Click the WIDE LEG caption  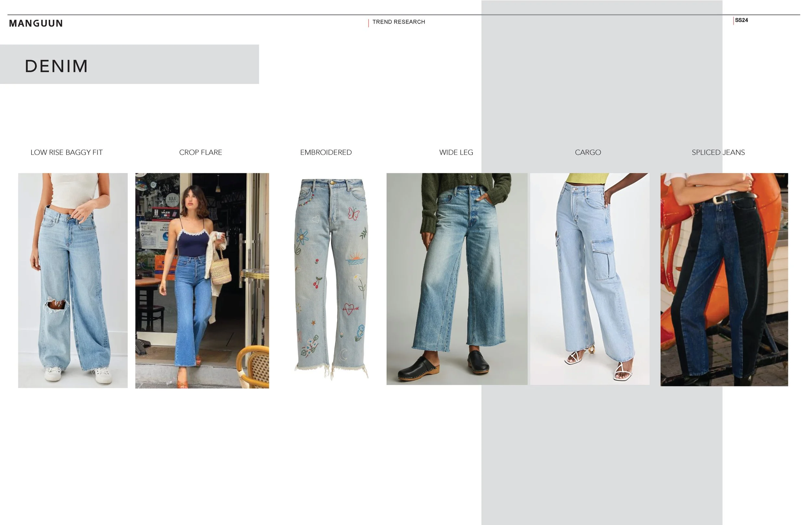pyautogui.click(x=456, y=153)
